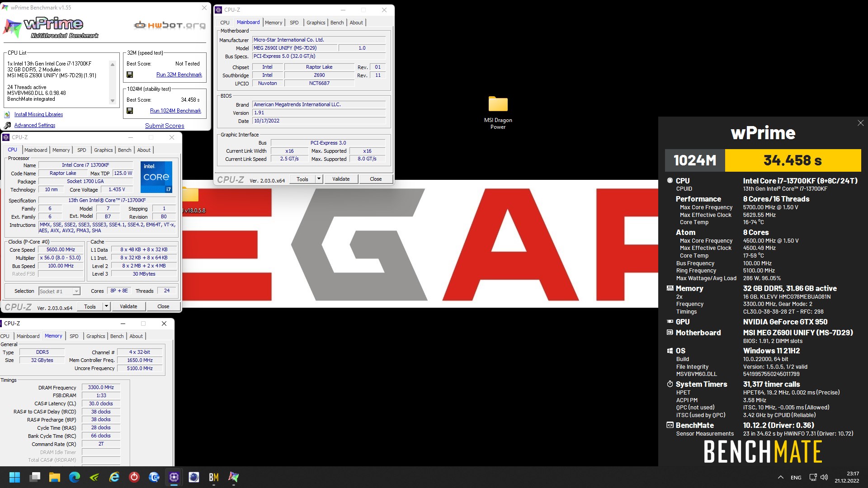Open the red power-button app on the taskbar

[134, 477]
